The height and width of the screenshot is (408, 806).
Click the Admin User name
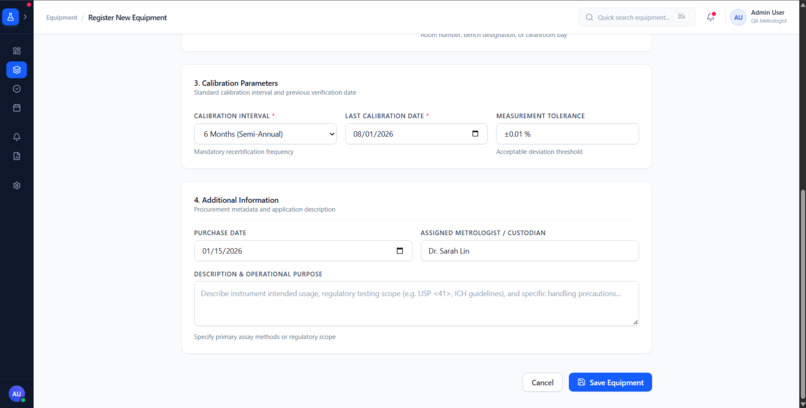[767, 12]
